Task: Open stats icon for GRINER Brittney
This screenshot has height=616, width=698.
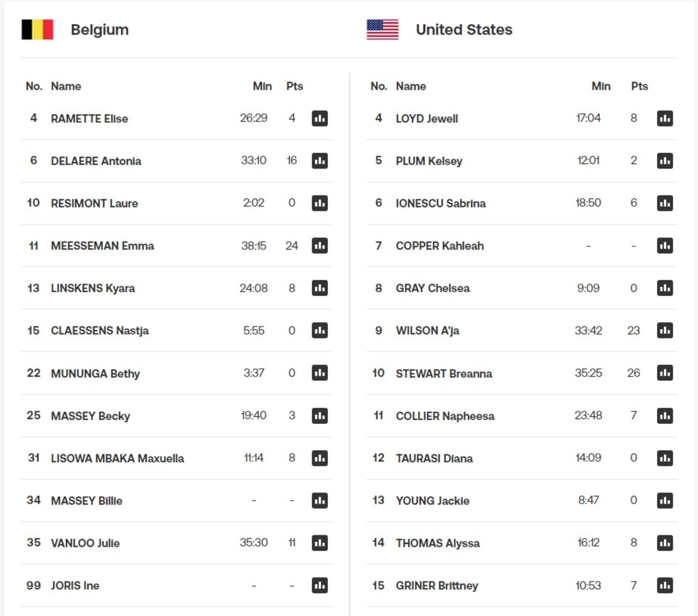Action: pyautogui.click(x=665, y=585)
